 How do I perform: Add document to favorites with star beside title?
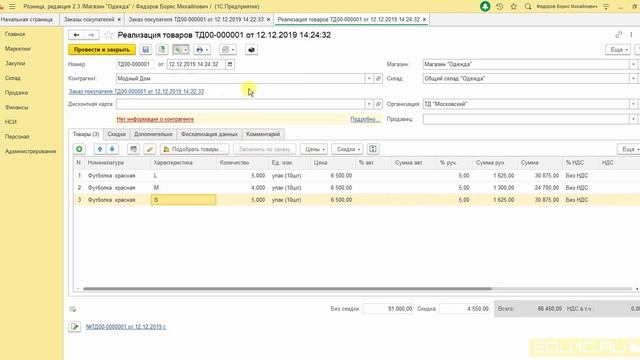(108, 35)
